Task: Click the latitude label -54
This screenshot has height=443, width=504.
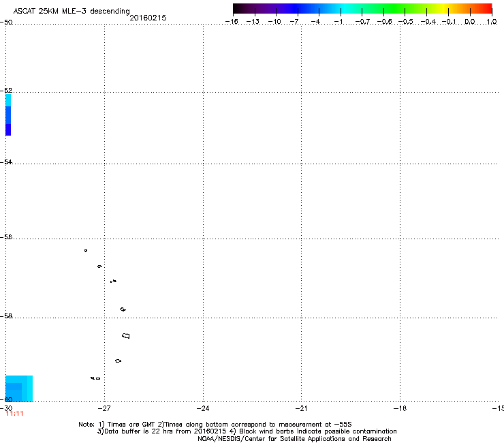Action: 6,162
